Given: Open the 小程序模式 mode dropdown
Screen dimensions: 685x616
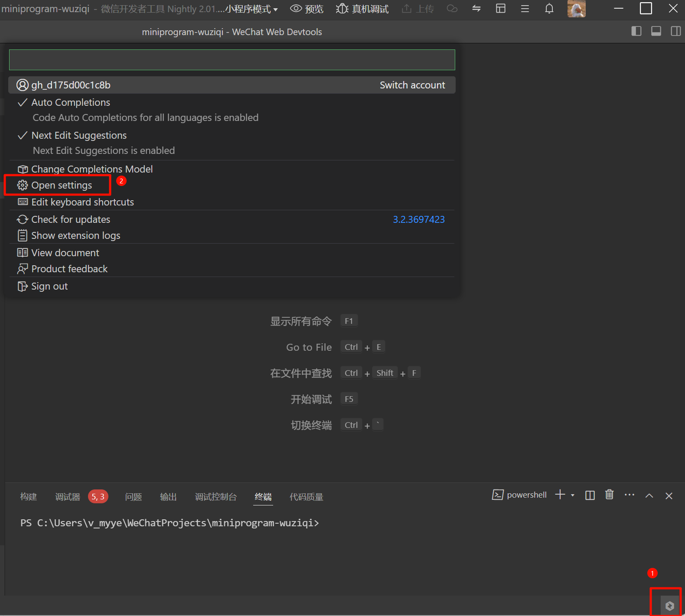Looking at the screenshot, I should [x=251, y=9].
